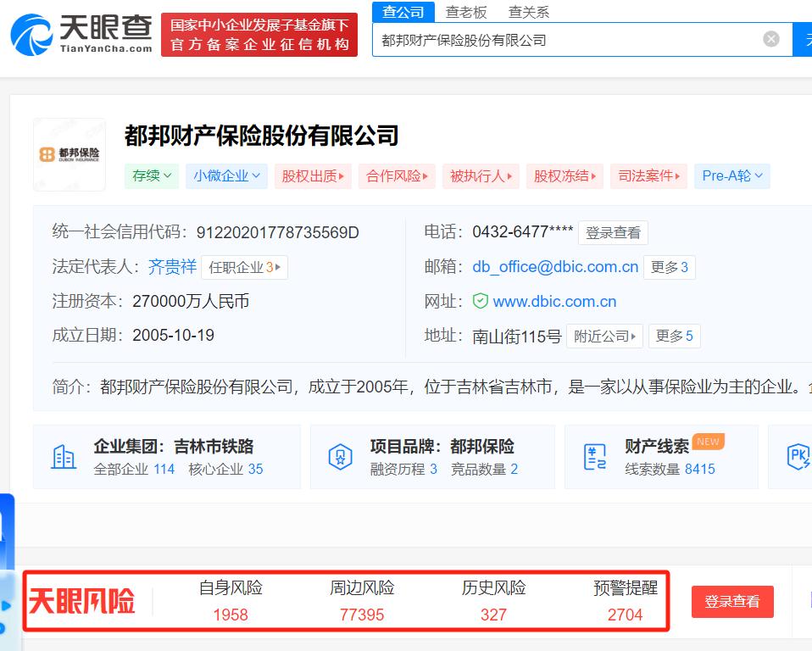Expand the 存续 status dropdown
Image resolution: width=812 pixels, height=651 pixels.
[x=152, y=175]
